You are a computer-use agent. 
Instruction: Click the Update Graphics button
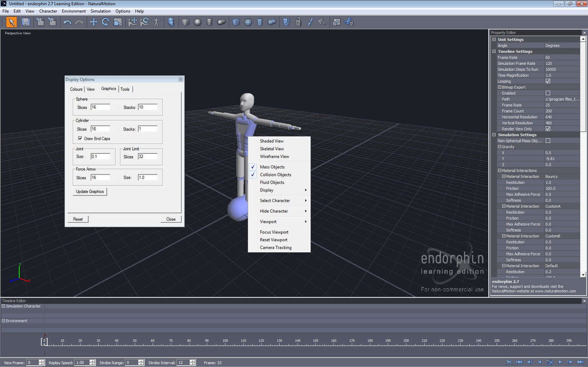pos(90,192)
